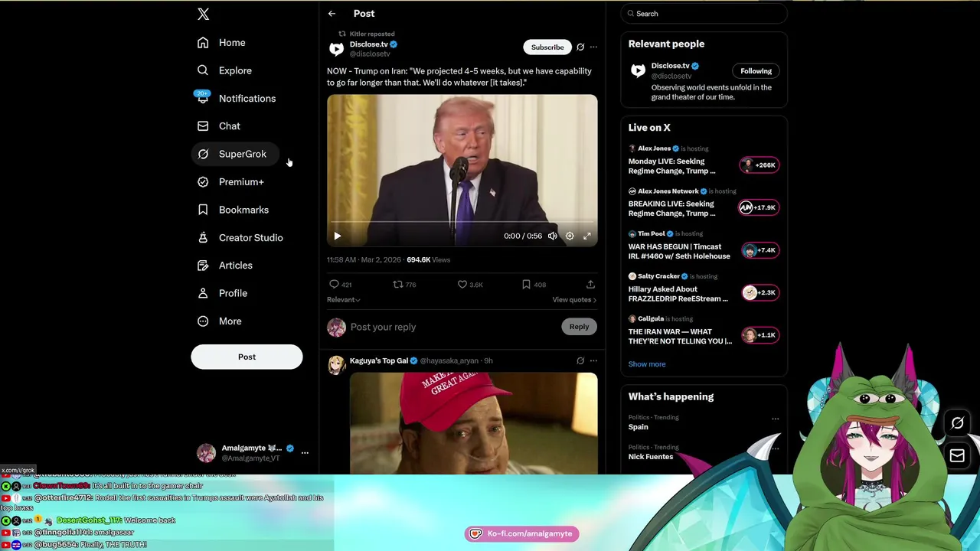The width and height of the screenshot is (980, 551).
Task: Click the Articles sidebar icon
Action: (x=203, y=266)
